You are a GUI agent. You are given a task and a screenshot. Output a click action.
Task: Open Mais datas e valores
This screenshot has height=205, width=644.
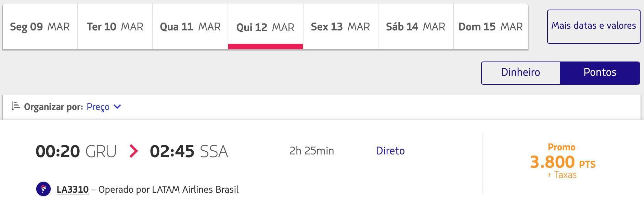click(594, 27)
